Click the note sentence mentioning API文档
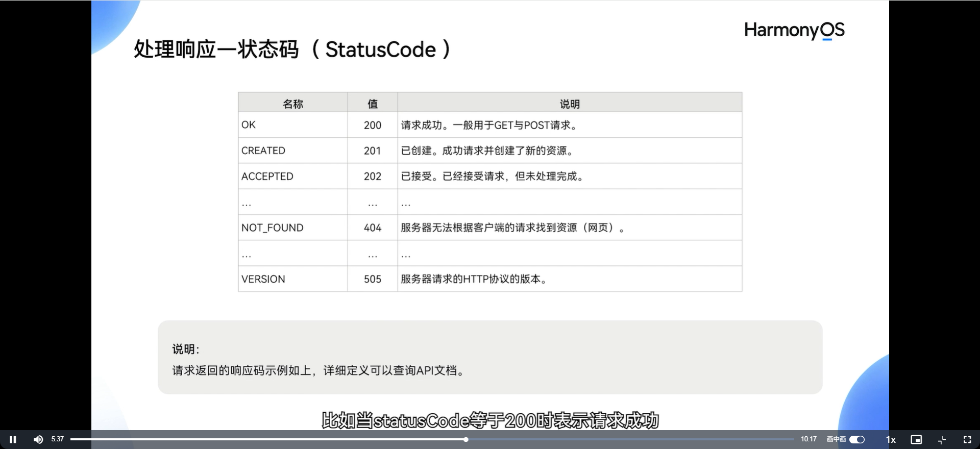The width and height of the screenshot is (980, 449). point(318,370)
